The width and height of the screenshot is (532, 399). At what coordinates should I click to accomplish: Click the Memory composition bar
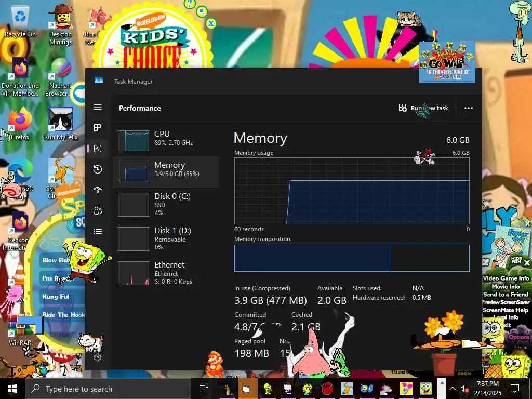pyautogui.click(x=352, y=258)
